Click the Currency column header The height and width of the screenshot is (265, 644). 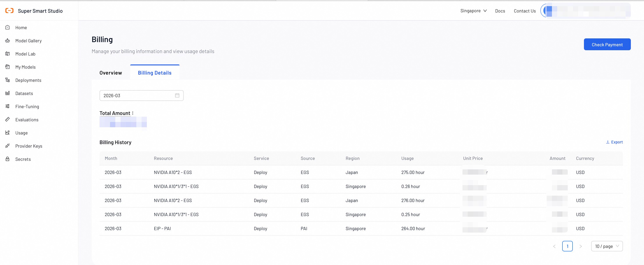tap(585, 158)
